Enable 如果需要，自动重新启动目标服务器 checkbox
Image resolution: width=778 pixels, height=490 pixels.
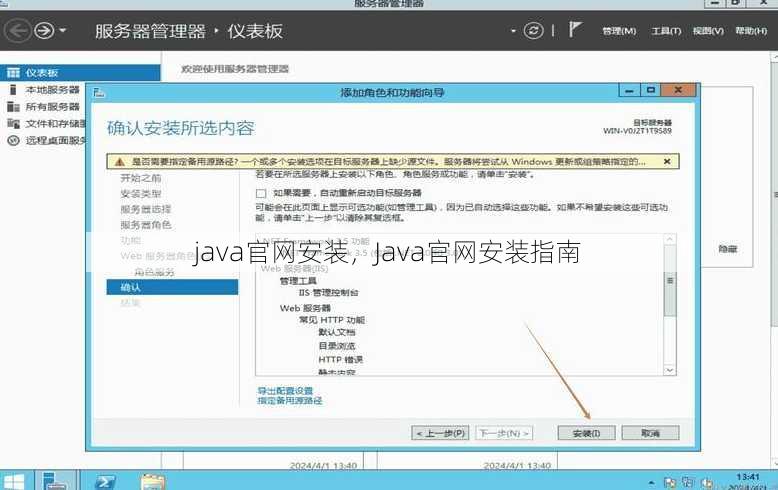[x=261, y=193]
